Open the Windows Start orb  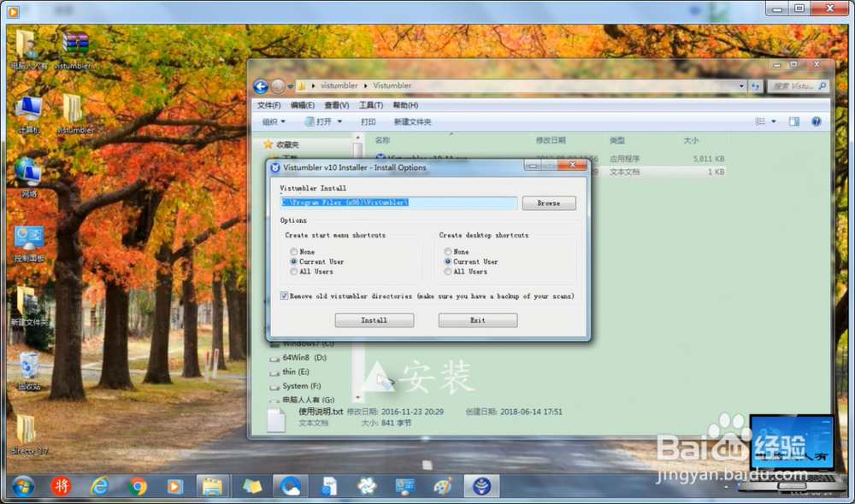(x=23, y=486)
